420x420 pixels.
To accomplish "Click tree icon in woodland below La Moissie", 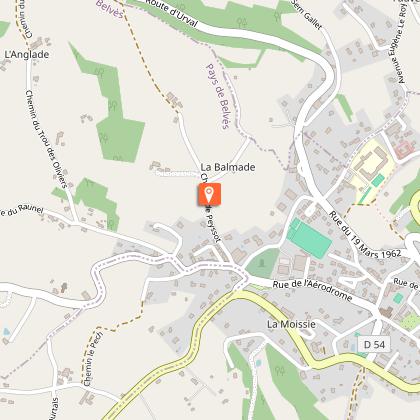I will point(280,371).
